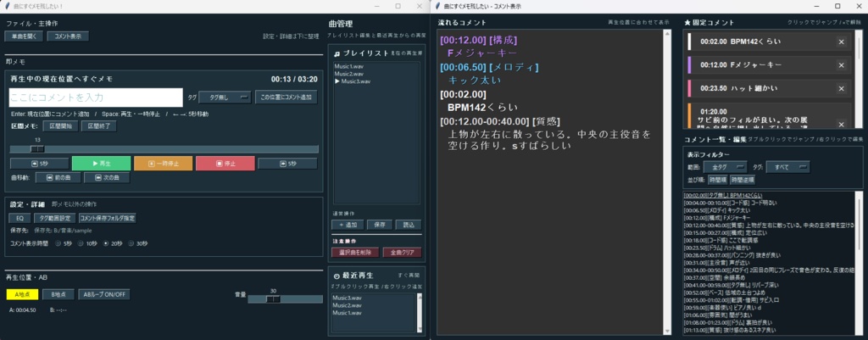
Task: Sort comments with 時間順 button
Action: (x=717, y=180)
